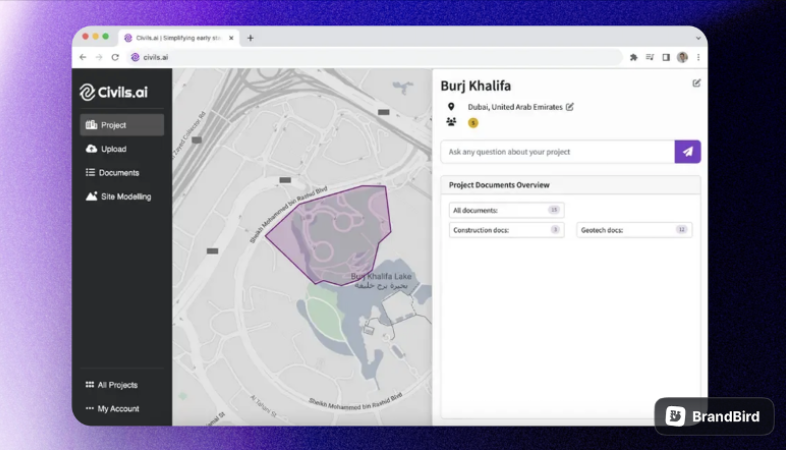Edit the Dubai location with pencil icon
Screen dimensions: 786x450
point(570,106)
